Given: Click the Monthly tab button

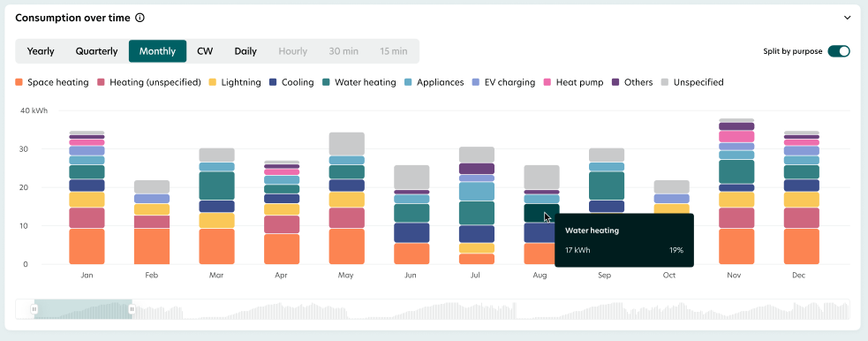Looking at the screenshot, I should point(157,51).
